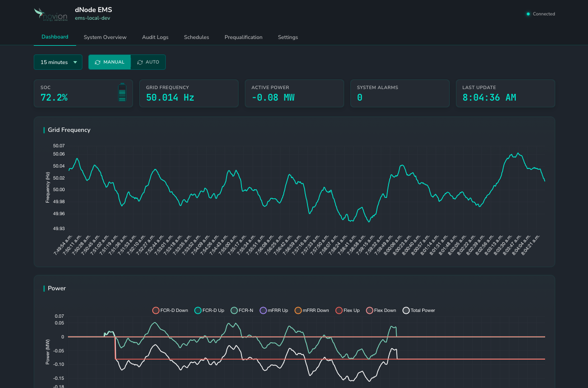Image resolution: width=588 pixels, height=388 pixels.
Task: Click the mFRR Up legend circle icon
Action: coord(263,310)
